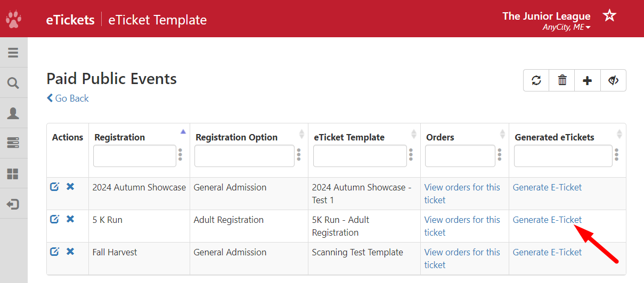Click the sidebar logout icon
The height and width of the screenshot is (283, 644).
click(13, 204)
